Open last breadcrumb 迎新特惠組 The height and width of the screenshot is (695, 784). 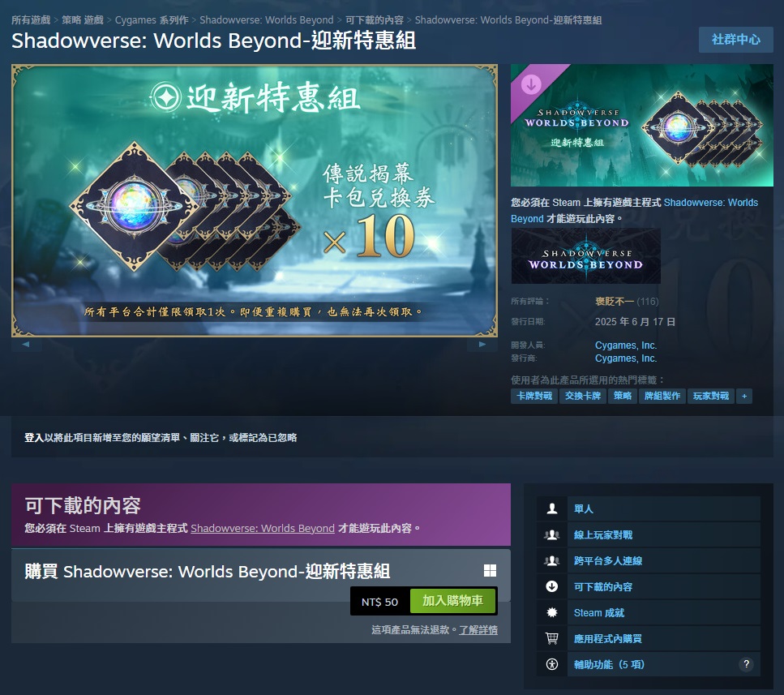508,20
